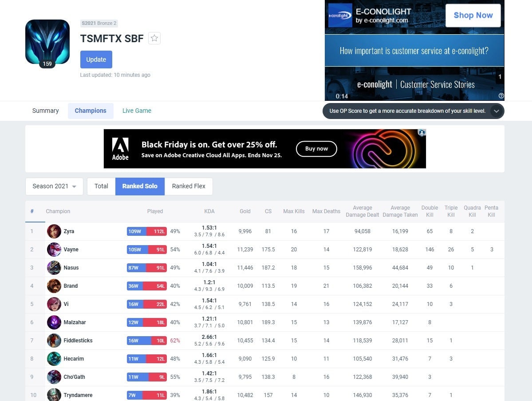Click the Nasus champion portrait icon
The height and width of the screenshot is (401, 532).
(54, 268)
